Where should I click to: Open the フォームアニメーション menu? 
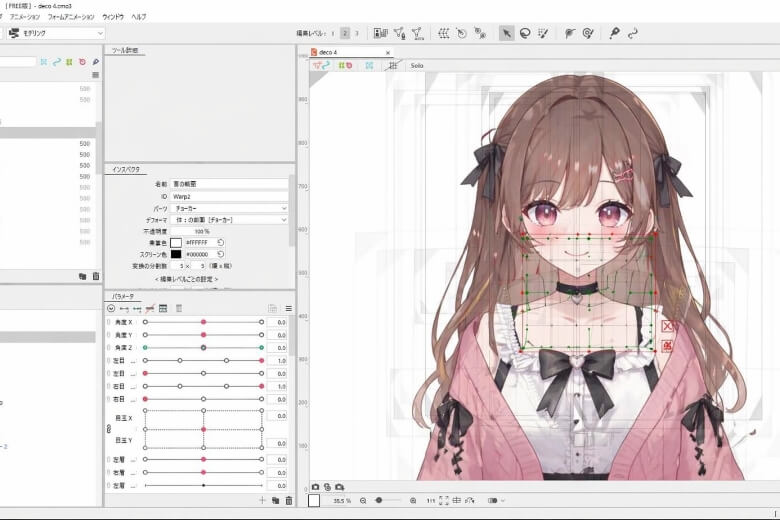tap(71, 17)
